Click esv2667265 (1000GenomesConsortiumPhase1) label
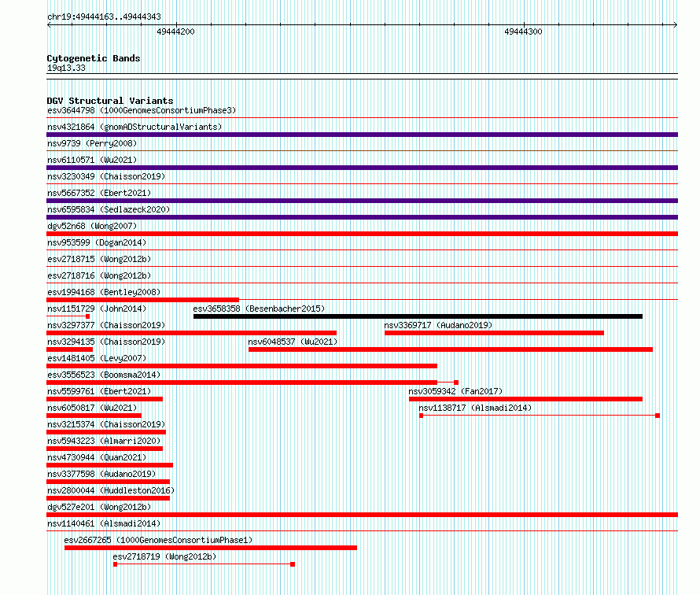The height and width of the screenshot is (595, 700). pyautogui.click(x=158, y=540)
